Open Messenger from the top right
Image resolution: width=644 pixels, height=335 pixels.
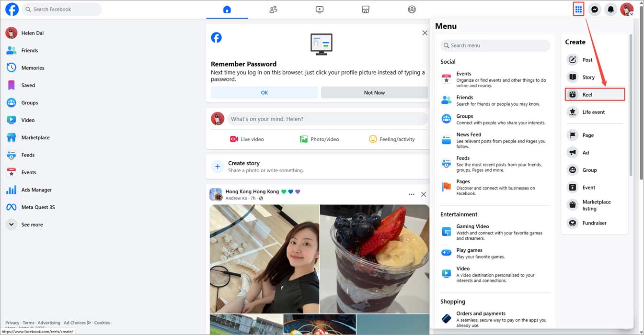click(x=595, y=9)
